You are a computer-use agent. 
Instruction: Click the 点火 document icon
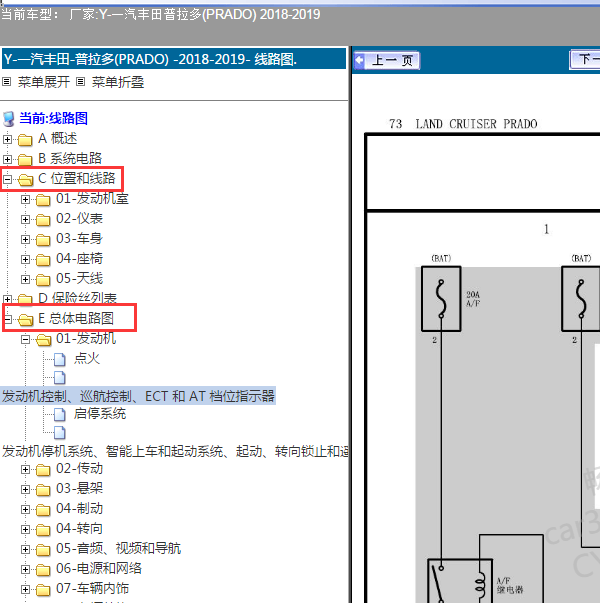(x=60, y=360)
